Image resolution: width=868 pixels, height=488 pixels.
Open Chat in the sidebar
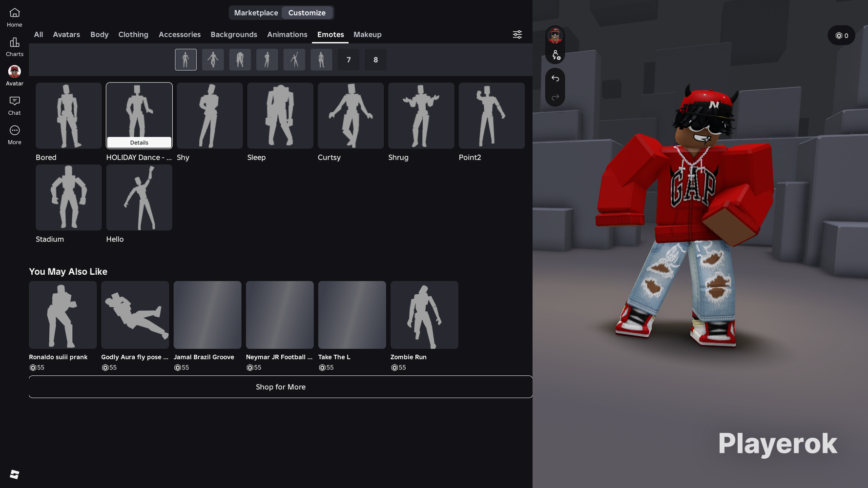click(14, 106)
